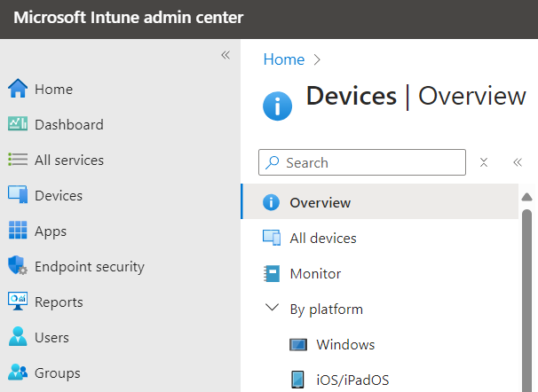Open the Monitor menu item

(x=315, y=273)
